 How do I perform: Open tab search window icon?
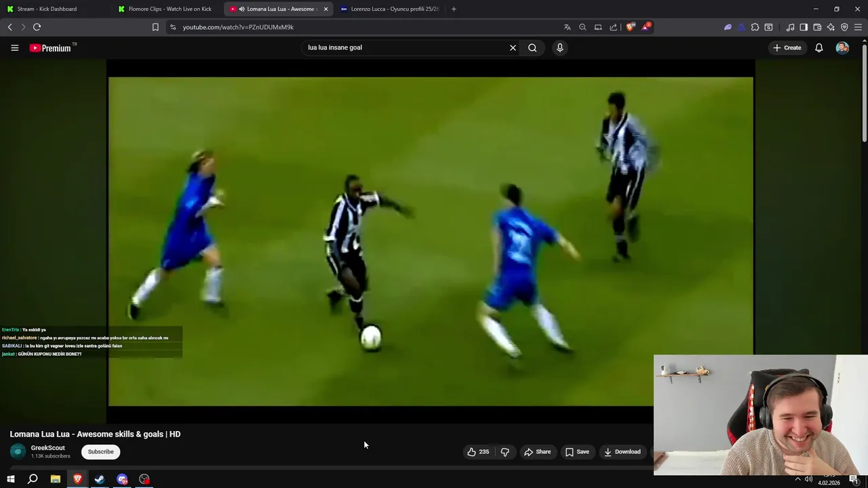768,27
